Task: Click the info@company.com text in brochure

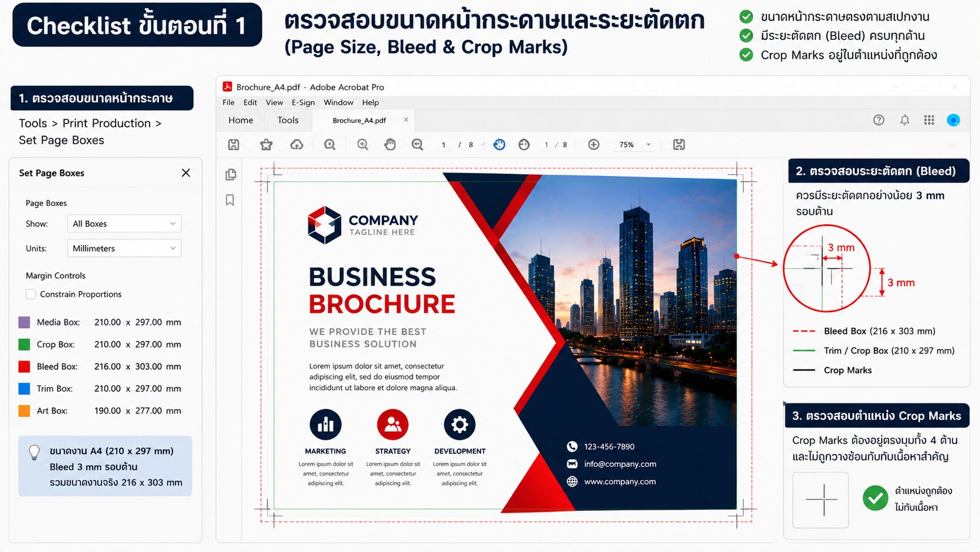Action: tap(620, 464)
